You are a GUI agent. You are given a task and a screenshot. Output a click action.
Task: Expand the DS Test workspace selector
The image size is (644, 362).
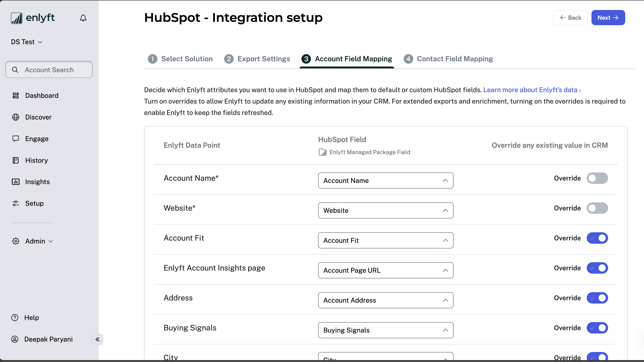[x=26, y=42]
